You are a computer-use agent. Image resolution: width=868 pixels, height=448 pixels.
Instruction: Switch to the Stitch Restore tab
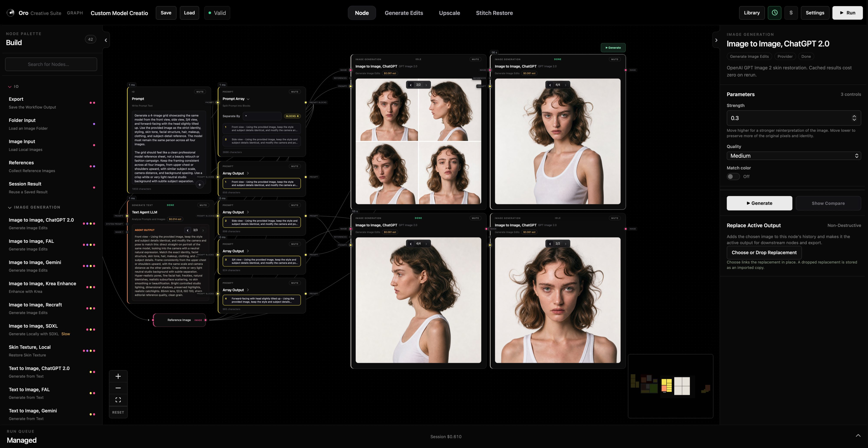click(494, 13)
